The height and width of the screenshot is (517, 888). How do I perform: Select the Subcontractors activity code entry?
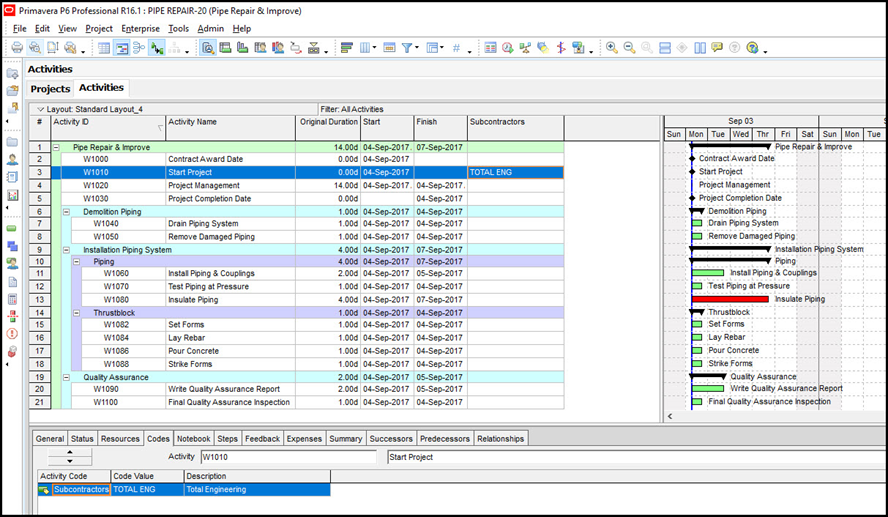coord(81,489)
